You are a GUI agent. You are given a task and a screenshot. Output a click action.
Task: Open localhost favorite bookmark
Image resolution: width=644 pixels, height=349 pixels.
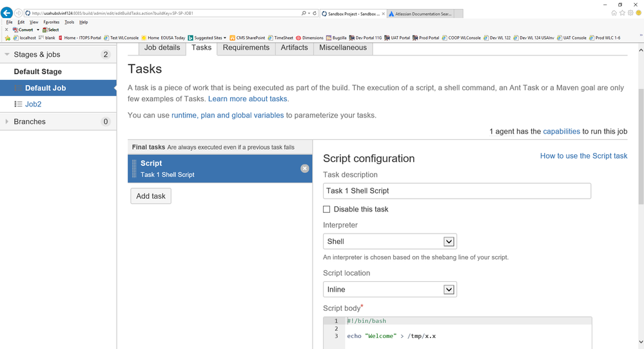pos(24,38)
